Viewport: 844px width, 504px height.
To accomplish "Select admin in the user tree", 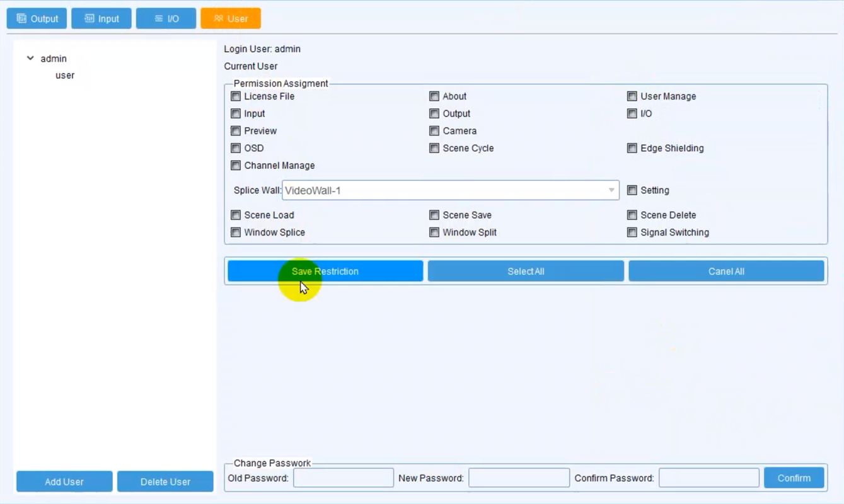I will 54,59.
